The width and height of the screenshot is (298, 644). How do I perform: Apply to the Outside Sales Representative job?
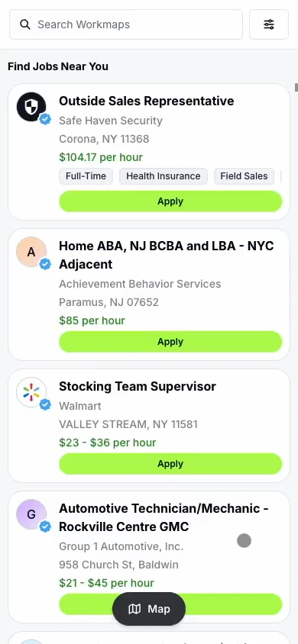click(170, 201)
